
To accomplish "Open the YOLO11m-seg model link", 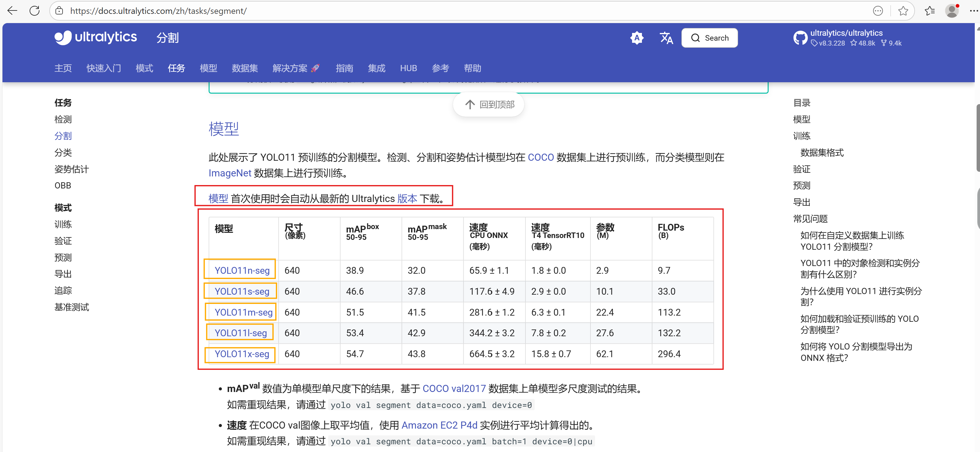I will (x=243, y=312).
